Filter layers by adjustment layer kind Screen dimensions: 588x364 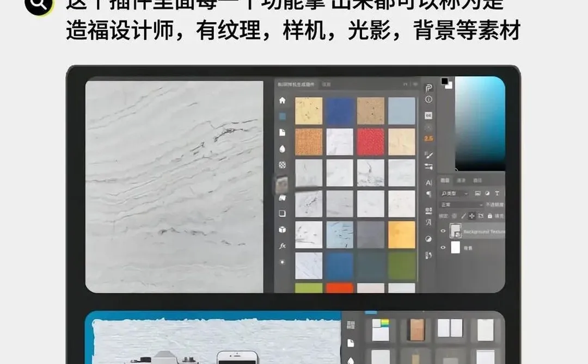487,194
